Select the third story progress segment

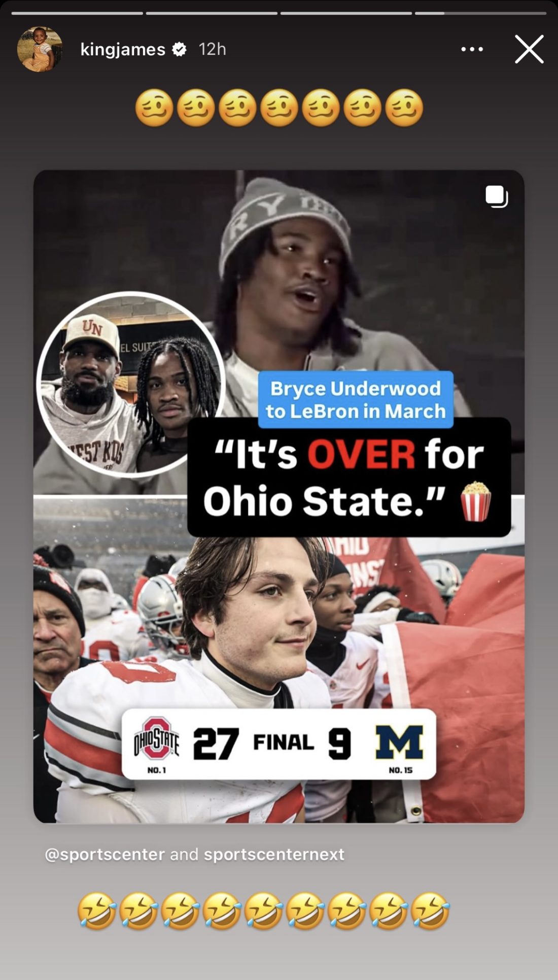[346, 13]
